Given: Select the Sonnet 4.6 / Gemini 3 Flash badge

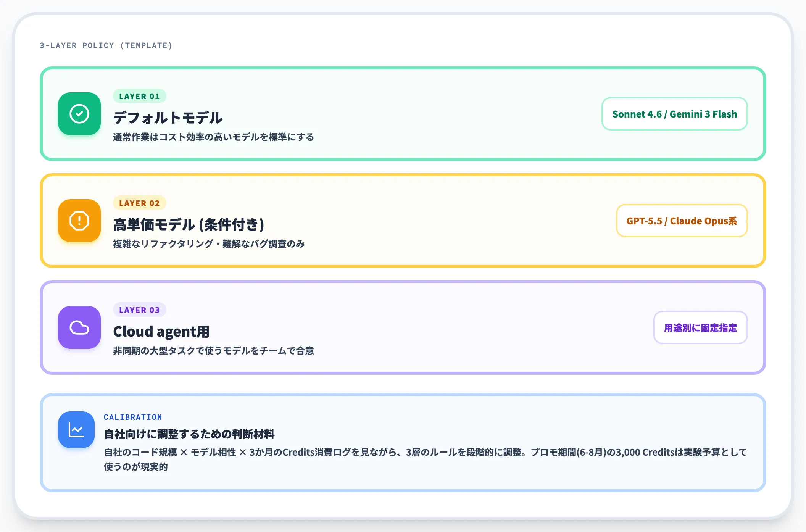Looking at the screenshot, I should (x=674, y=114).
